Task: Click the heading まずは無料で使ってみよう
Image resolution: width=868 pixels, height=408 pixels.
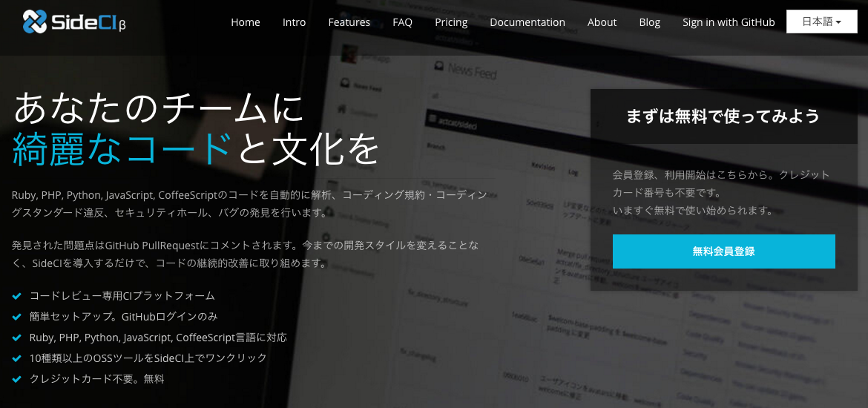Action: [x=723, y=116]
